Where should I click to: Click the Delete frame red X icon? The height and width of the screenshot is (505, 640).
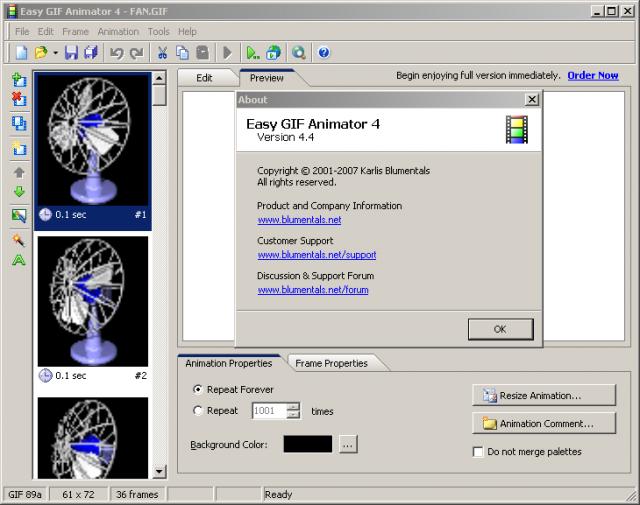pos(19,99)
